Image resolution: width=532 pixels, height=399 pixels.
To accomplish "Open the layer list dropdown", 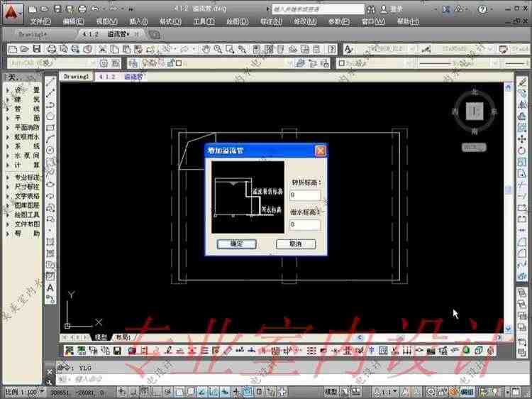I will point(290,63).
